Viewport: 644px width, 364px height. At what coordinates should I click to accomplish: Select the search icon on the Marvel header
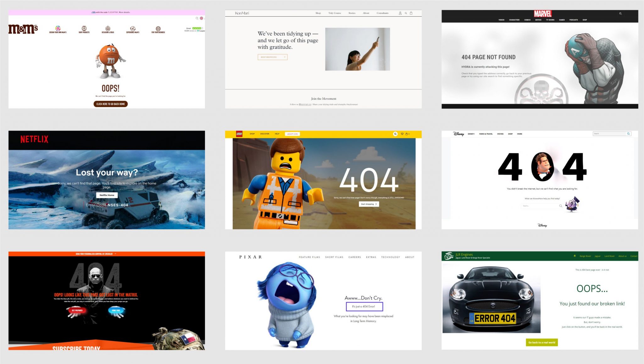tap(620, 14)
